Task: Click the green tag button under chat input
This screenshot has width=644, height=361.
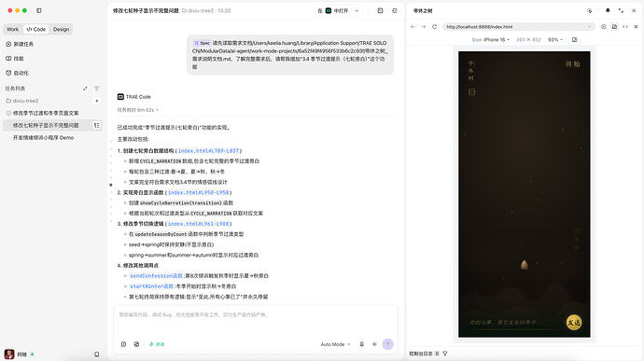Action: click(157, 344)
